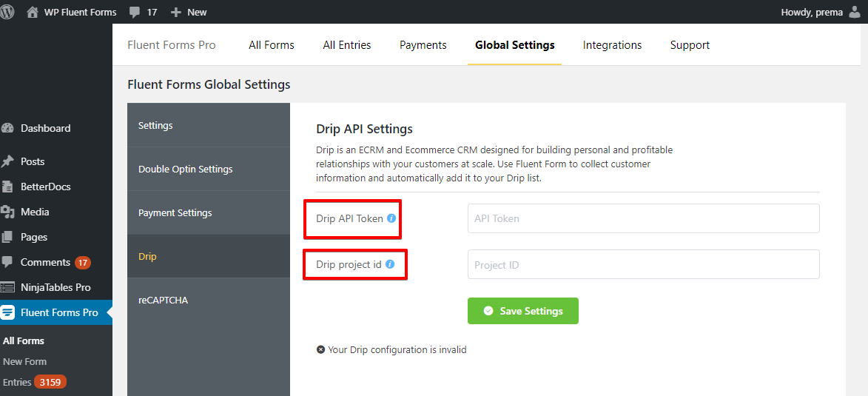Click the info icon next to Drip API Token
This screenshot has height=396, width=868.
391,218
